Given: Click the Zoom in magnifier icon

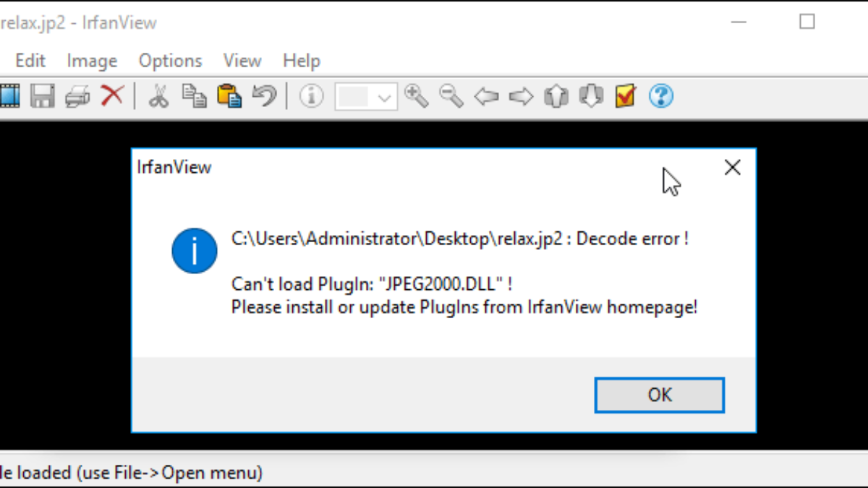Looking at the screenshot, I should (x=417, y=95).
